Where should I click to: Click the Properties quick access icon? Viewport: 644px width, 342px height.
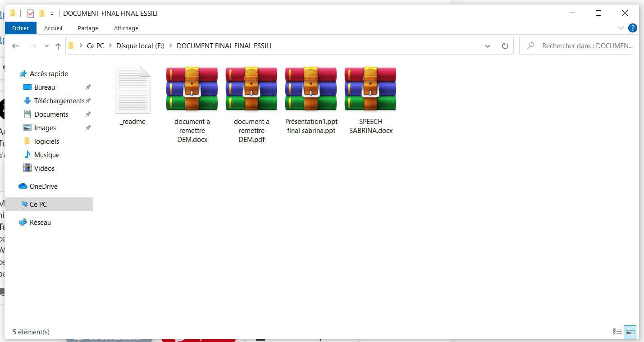click(x=31, y=14)
